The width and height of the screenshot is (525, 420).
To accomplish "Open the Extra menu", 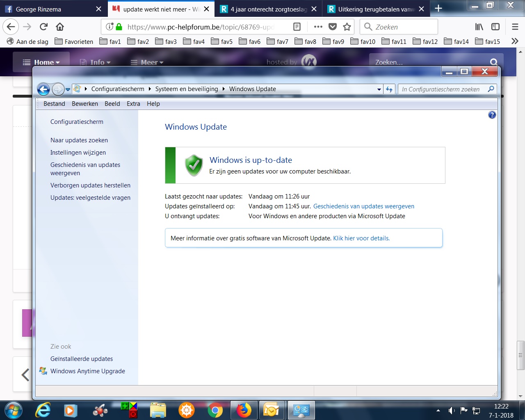I will [133, 104].
